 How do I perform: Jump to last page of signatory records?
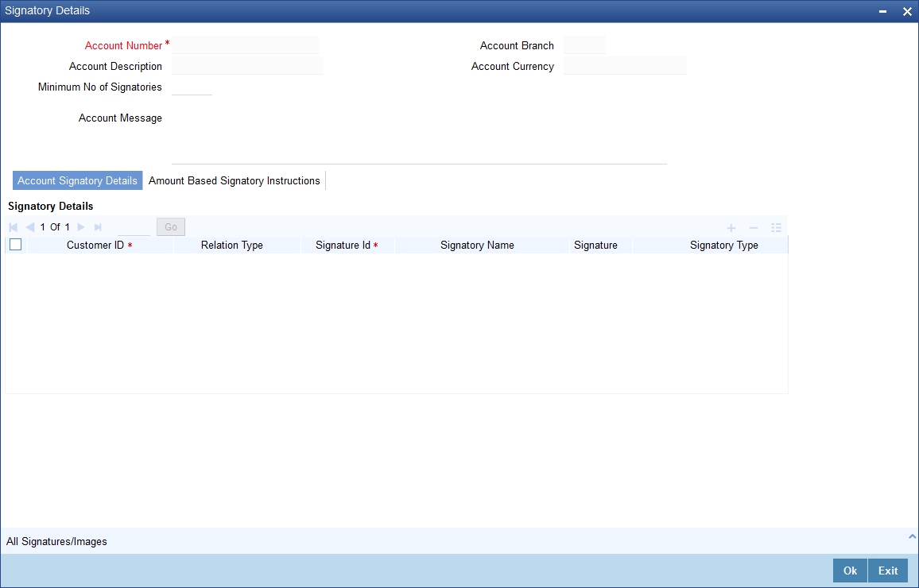coord(98,227)
